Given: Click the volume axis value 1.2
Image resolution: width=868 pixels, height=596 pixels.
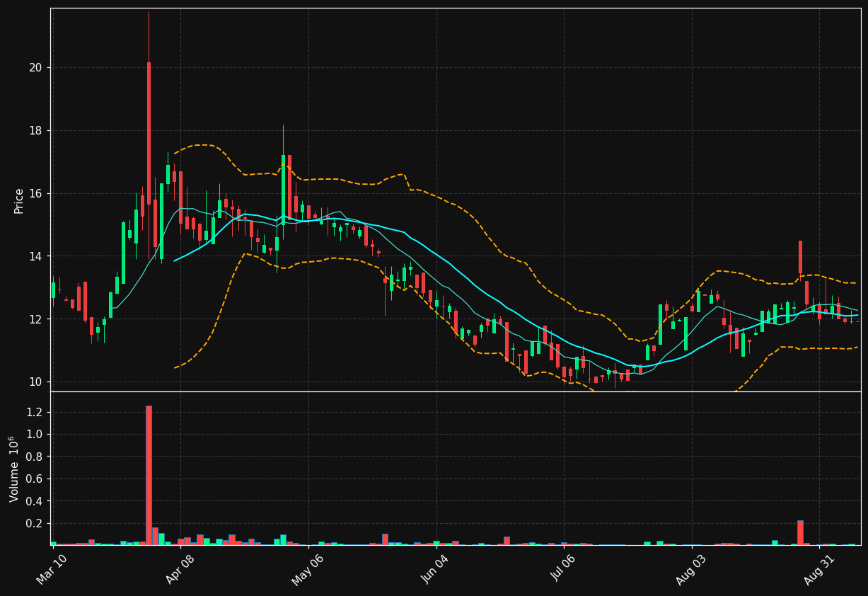Looking at the screenshot, I should coord(35,412).
